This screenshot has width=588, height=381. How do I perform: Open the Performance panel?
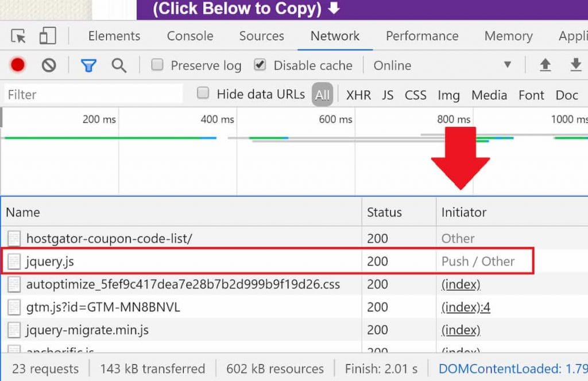tap(422, 36)
